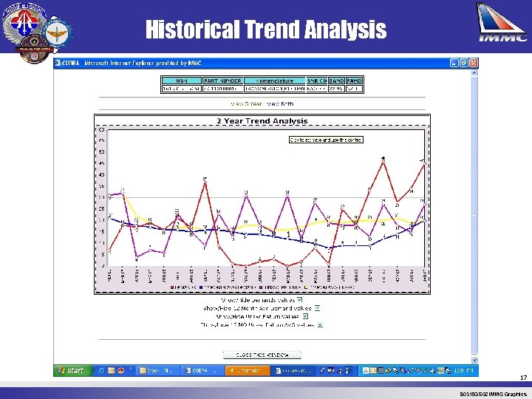The image size is (532, 399).
Task: Click the vertical scrollbar thumb
Action: 474,215
